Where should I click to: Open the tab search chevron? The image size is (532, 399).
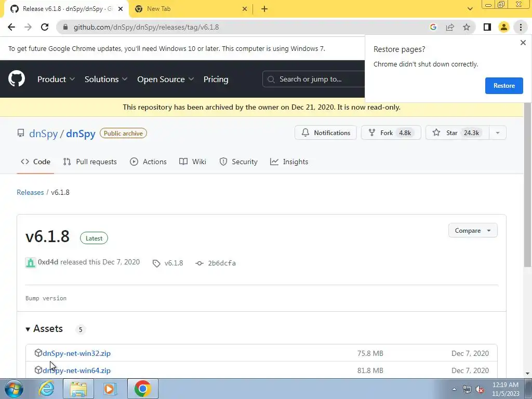[x=470, y=9]
